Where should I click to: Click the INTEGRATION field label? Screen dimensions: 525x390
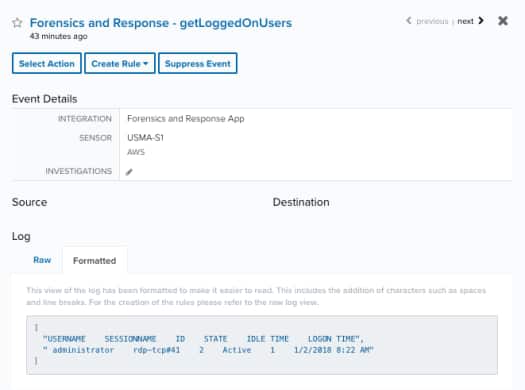click(x=85, y=119)
